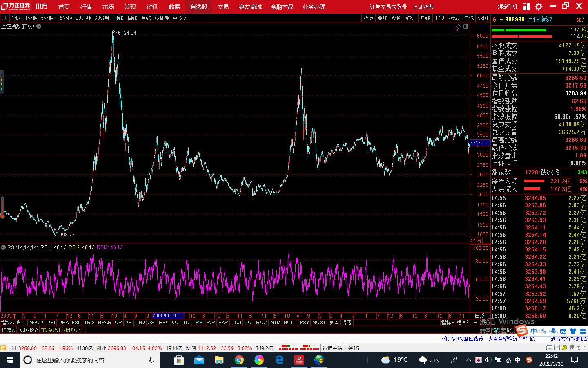Open File Explorer from taskbar
The width and height of the screenshot is (588, 368).
point(219,360)
